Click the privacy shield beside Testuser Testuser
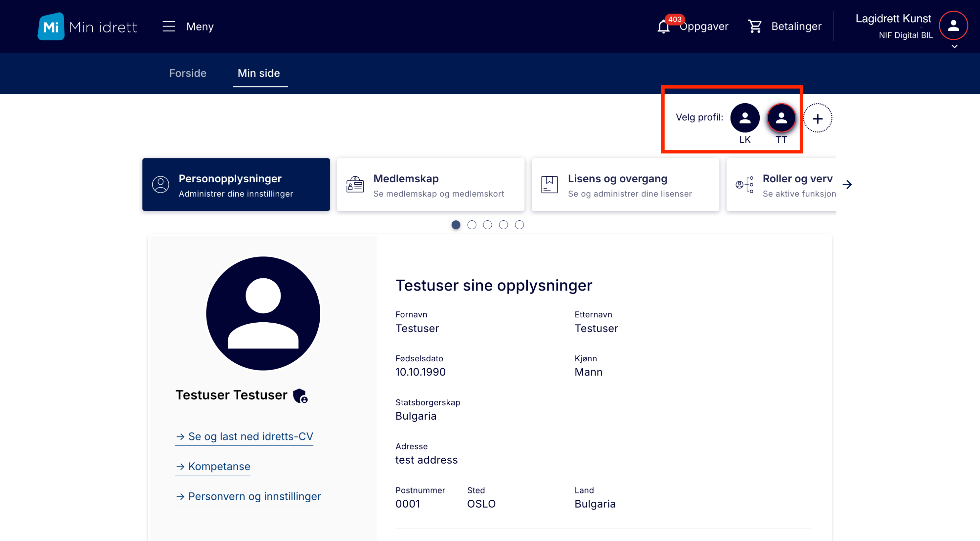 pos(300,395)
